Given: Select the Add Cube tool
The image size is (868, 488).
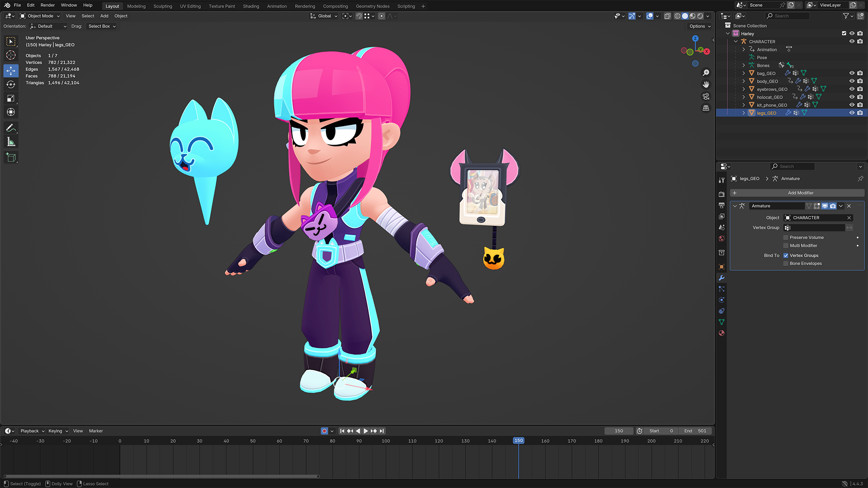Looking at the screenshot, I should 11,158.
